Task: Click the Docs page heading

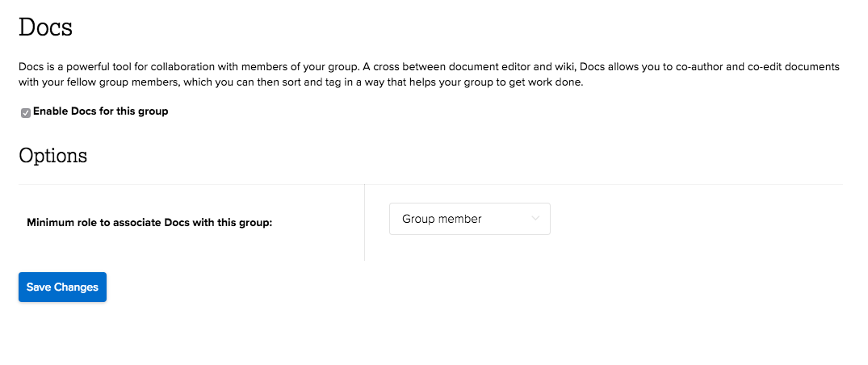Action: (46, 27)
